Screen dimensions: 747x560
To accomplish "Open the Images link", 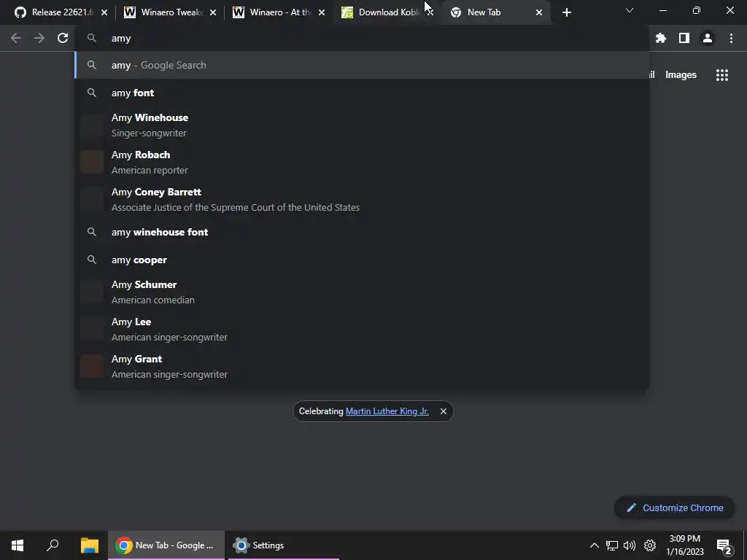I will click(681, 75).
